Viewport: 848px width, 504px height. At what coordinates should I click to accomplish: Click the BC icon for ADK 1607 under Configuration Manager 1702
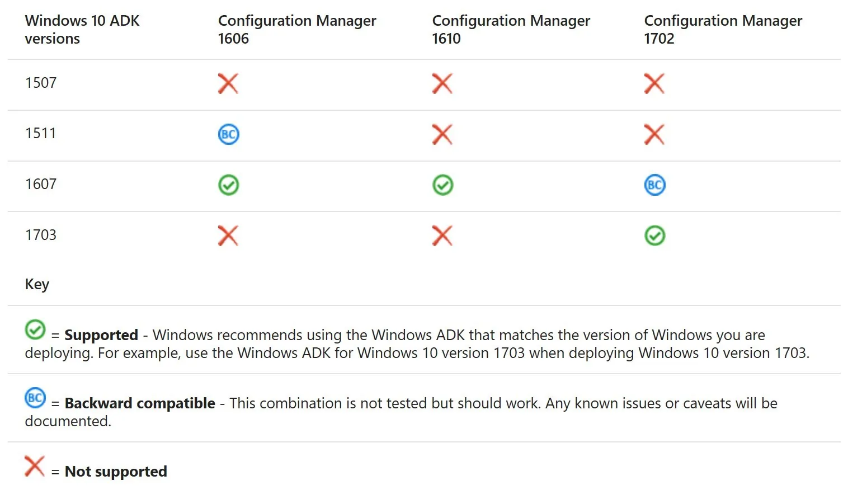(654, 185)
